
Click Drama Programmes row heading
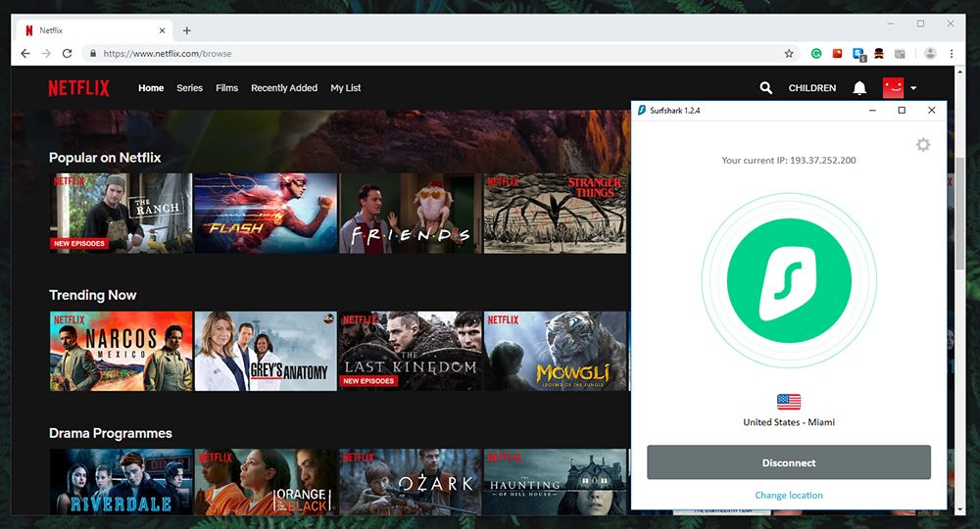(x=111, y=433)
